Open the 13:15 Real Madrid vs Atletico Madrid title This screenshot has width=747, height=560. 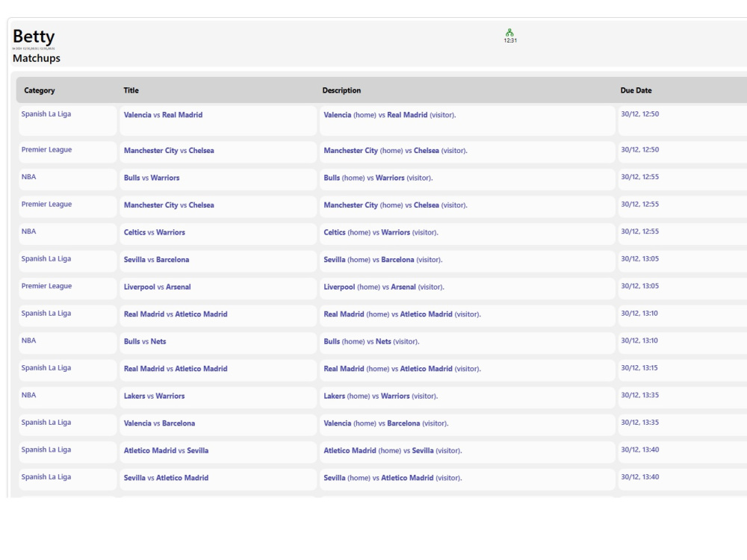tap(176, 369)
